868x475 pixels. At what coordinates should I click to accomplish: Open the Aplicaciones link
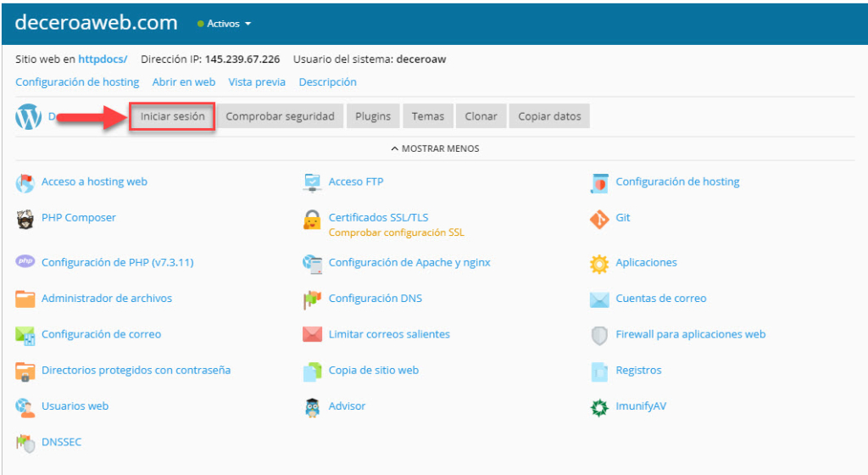646,262
